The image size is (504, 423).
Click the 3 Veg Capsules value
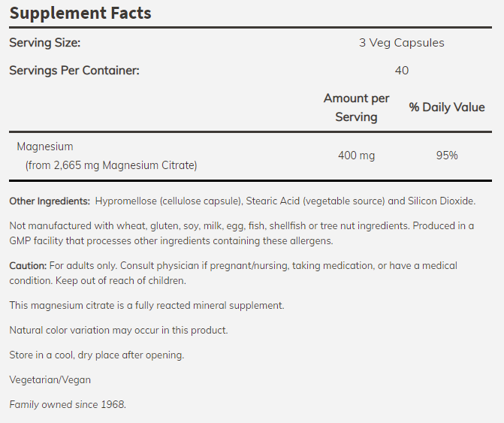point(401,43)
